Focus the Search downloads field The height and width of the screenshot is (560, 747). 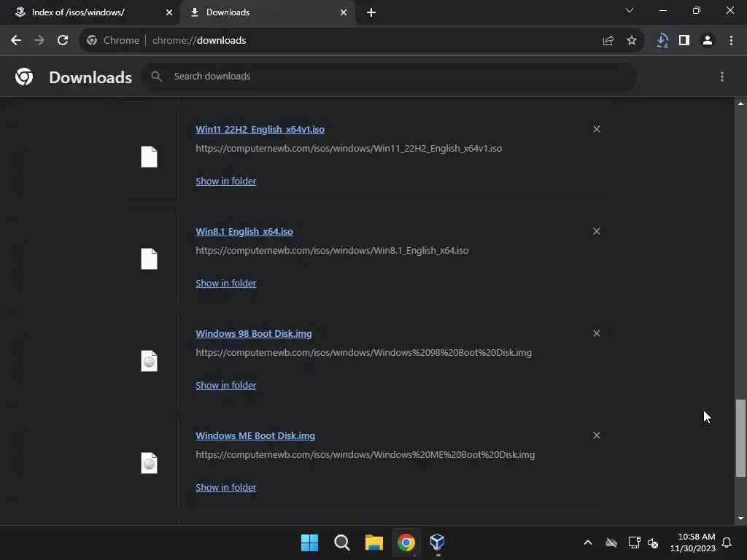pyautogui.click(x=390, y=76)
